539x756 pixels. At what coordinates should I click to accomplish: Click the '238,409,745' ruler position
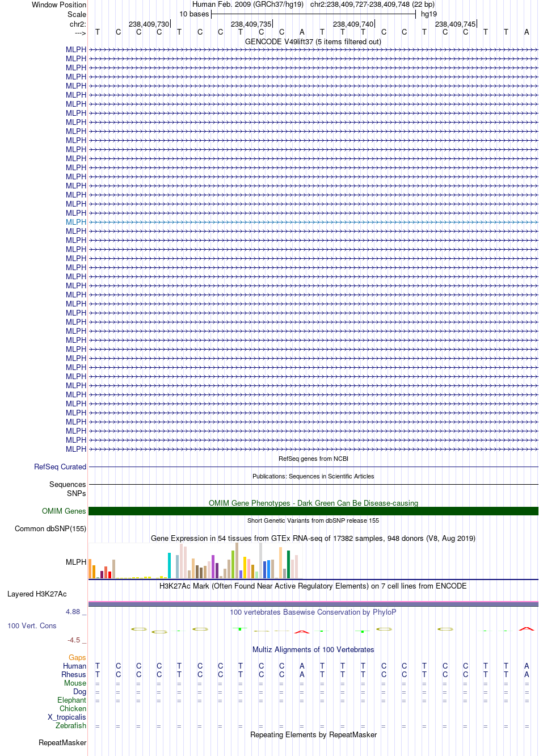[455, 24]
